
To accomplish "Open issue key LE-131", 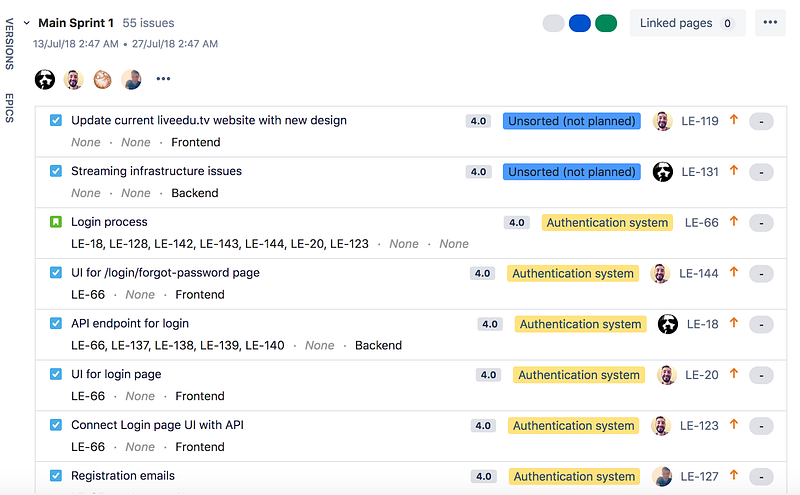I will [700, 172].
